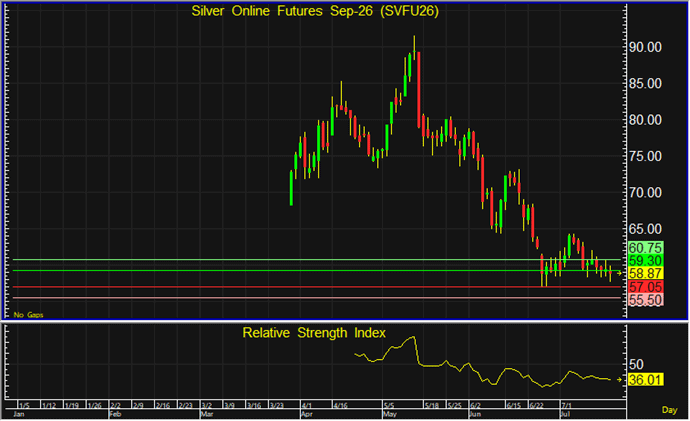
Task: Select the 1/5 date marker on timeline
Action: [24, 405]
